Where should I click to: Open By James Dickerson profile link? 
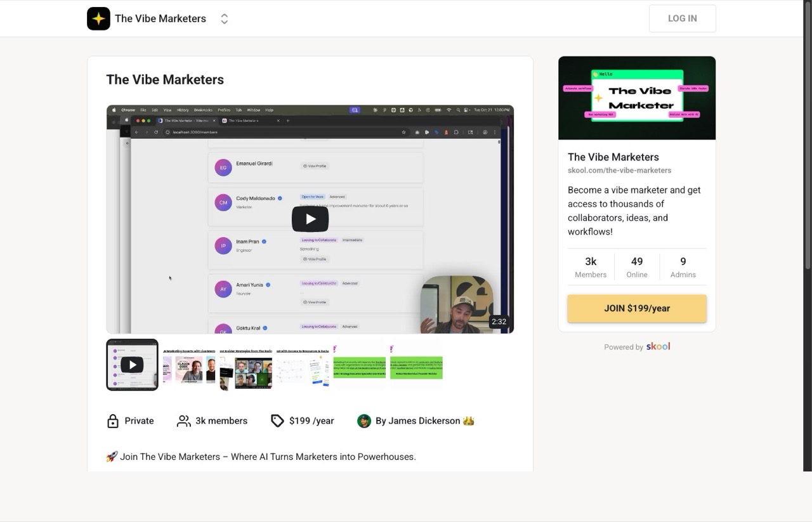point(425,421)
